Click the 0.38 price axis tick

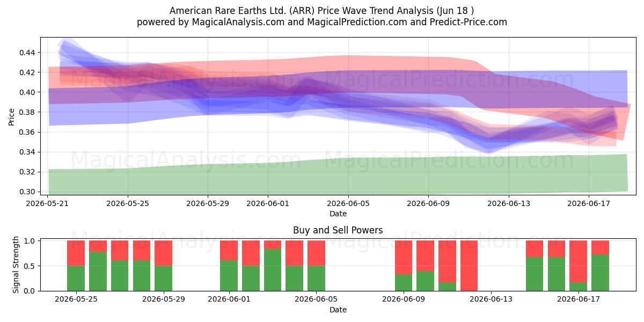(x=27, y=112)
